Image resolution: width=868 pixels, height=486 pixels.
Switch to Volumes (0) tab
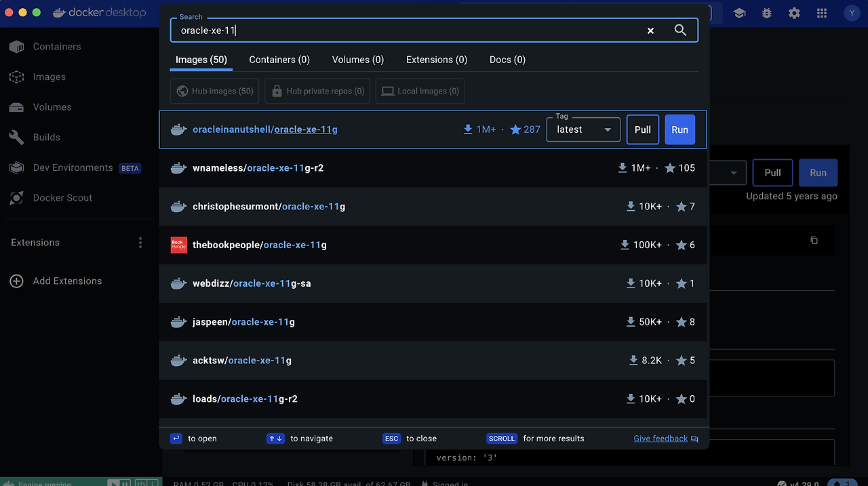click(x=358, y=60)
